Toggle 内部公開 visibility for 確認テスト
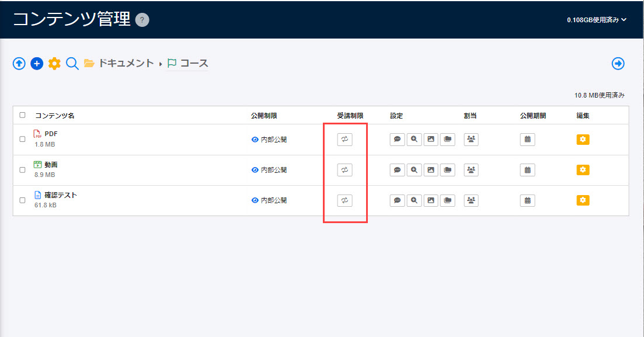This screenshot has height=337, width=644. pos(269,200)
